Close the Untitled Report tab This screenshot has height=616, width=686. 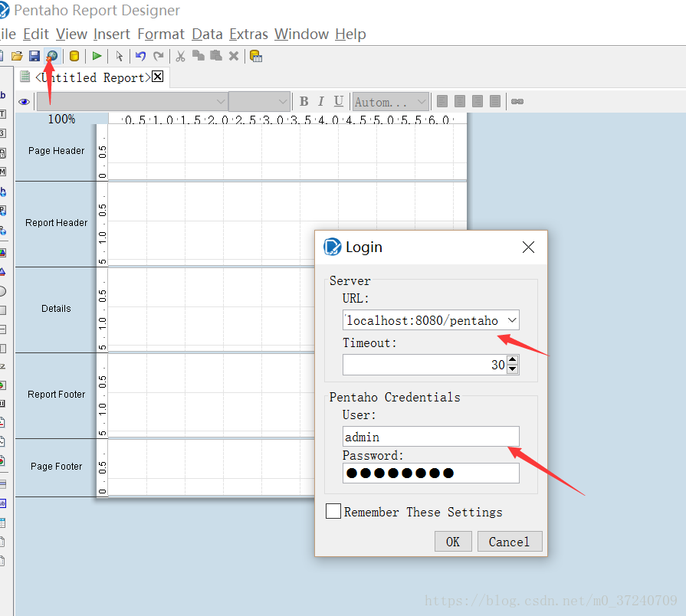(x=157, y=77)
